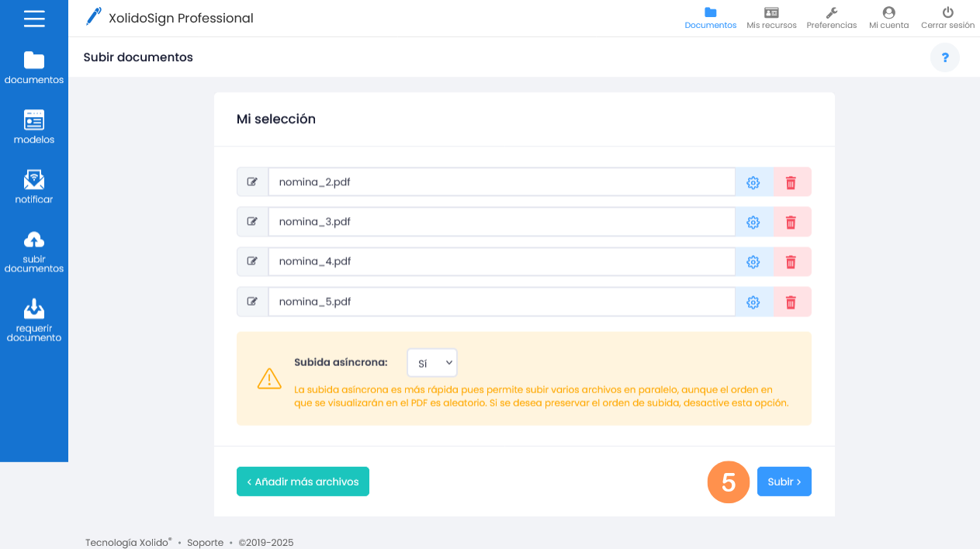The image size is (980, 549).
Task: Click inside the nomina_2.pdf filename field
Action: pos(501,181)
